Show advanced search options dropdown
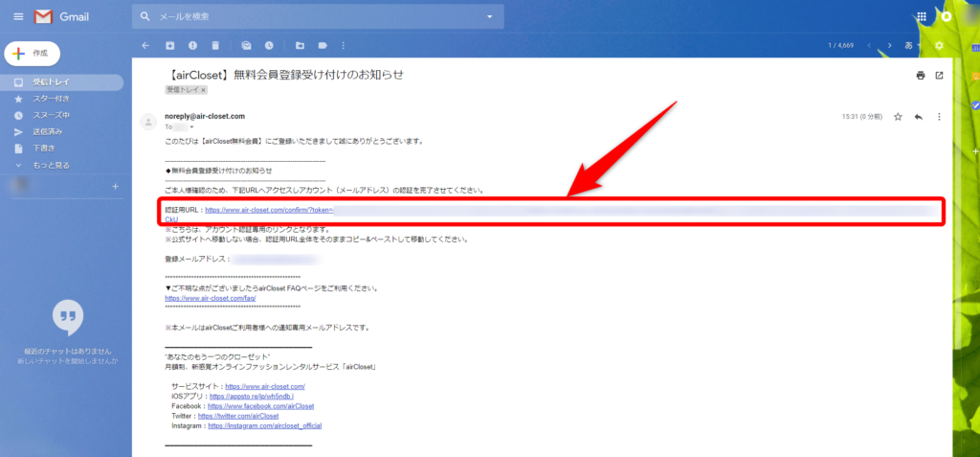 (x=489, y=17)
